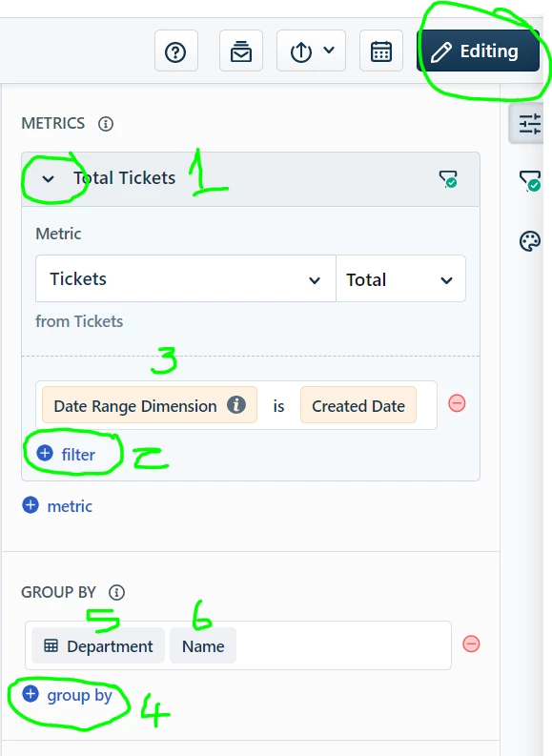Image resolution: width=552 pixels, height=756 pixels.
Task: Open the help question mark icon
Action: (175, 51)
